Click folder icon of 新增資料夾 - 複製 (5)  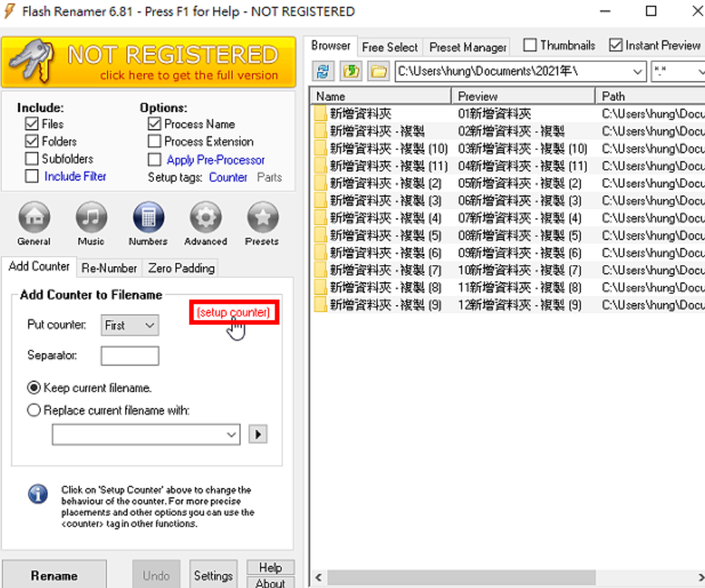point(320,235)
